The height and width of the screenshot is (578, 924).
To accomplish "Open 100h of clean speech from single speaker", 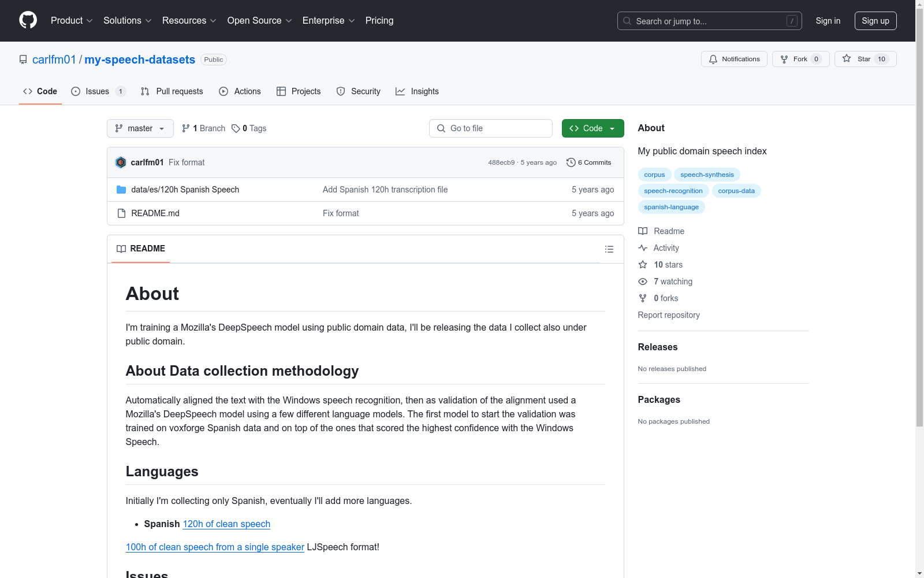I will tap(215, 547).
